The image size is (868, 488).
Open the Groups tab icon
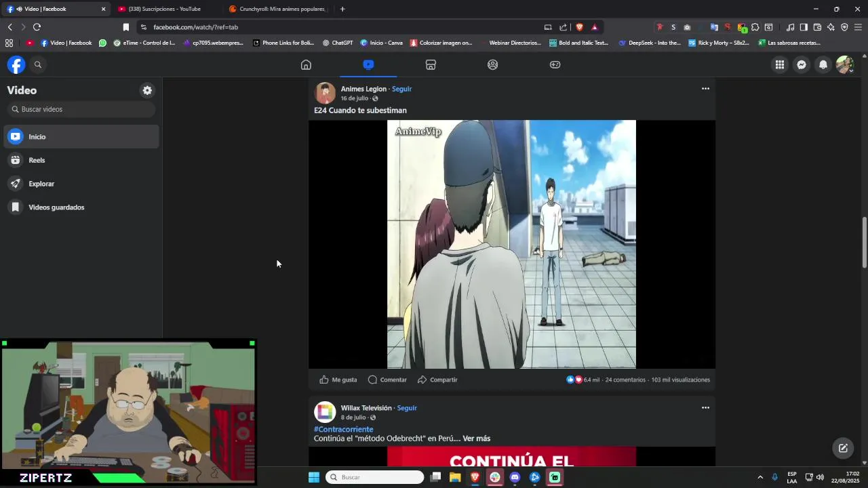click(493, 64)
